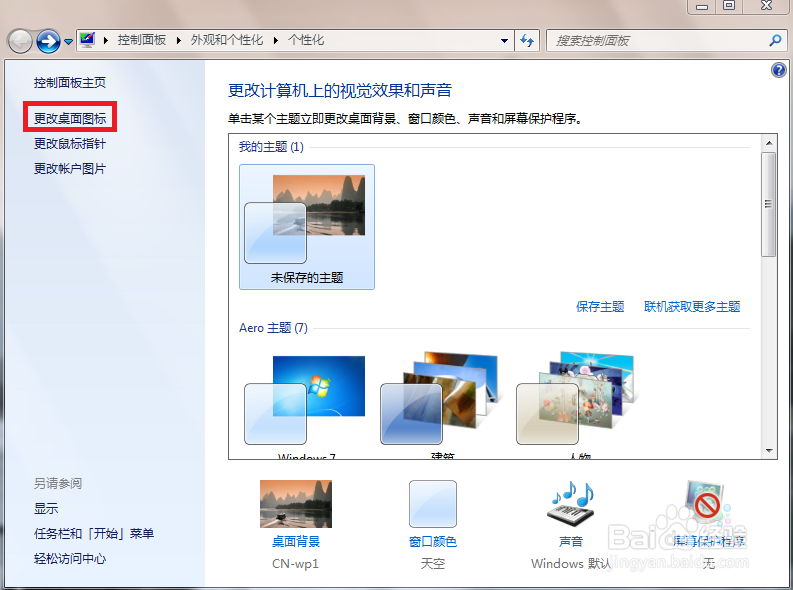Open recent pages dropdown beside navigation arrows

68,42
